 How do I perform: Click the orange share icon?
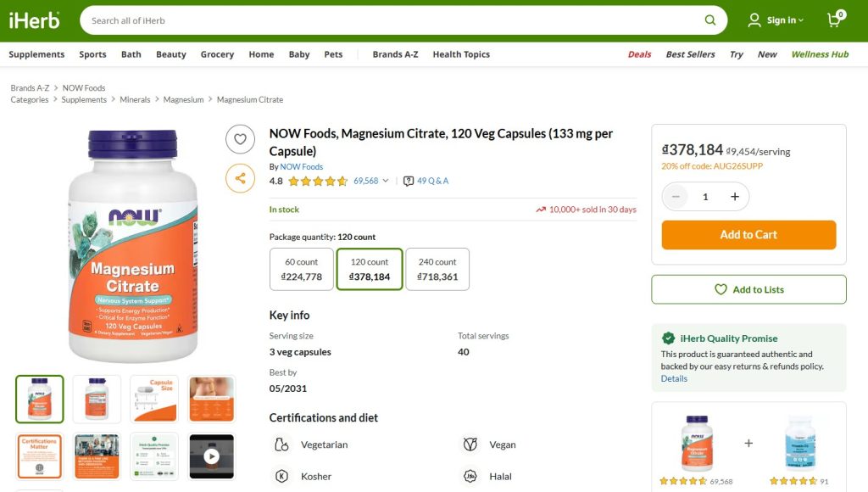point(240,178)
